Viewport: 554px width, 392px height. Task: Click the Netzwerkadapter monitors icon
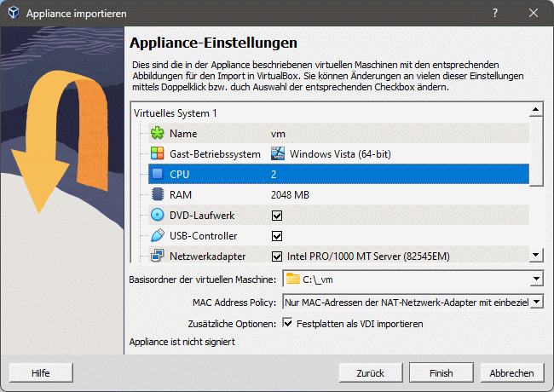coord(157,256)
